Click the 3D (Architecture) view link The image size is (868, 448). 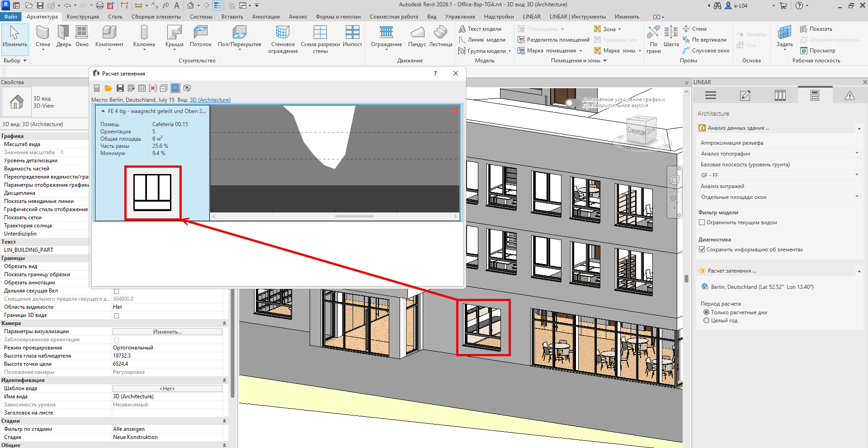pos(210,100)
